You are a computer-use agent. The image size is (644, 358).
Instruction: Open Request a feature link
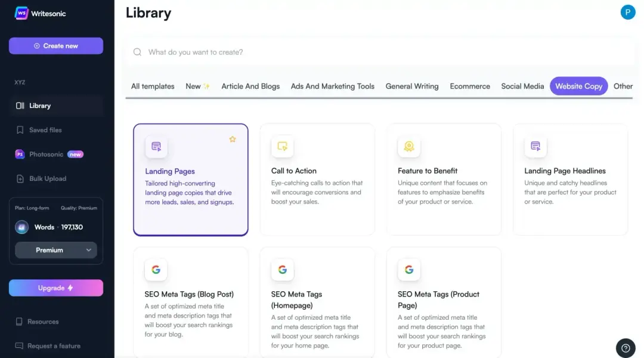[54, 345]
